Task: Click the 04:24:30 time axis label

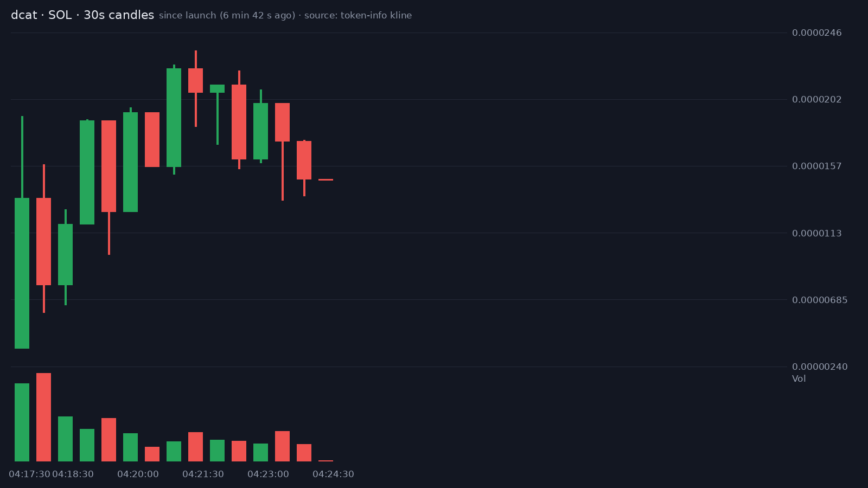Action: 333,474
